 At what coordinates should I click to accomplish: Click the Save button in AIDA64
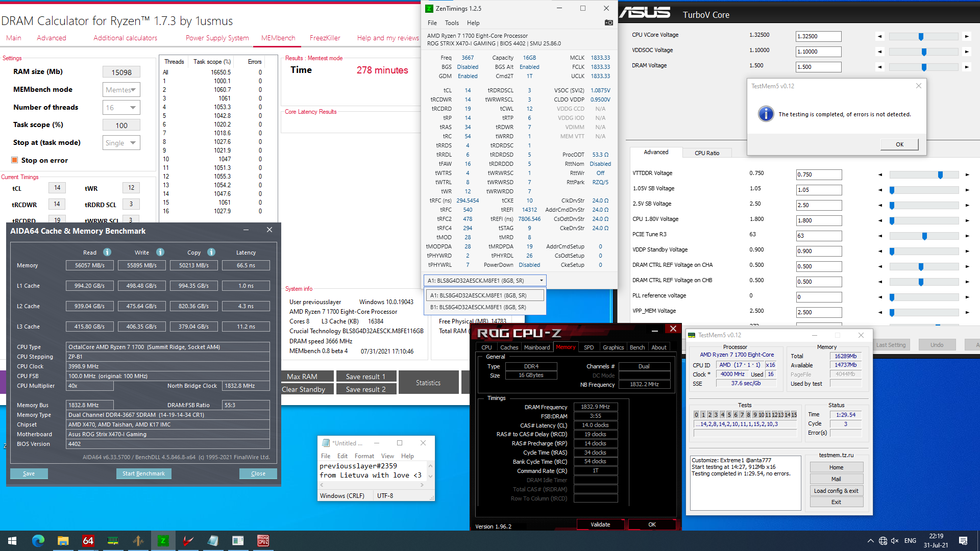pos(29,473)
